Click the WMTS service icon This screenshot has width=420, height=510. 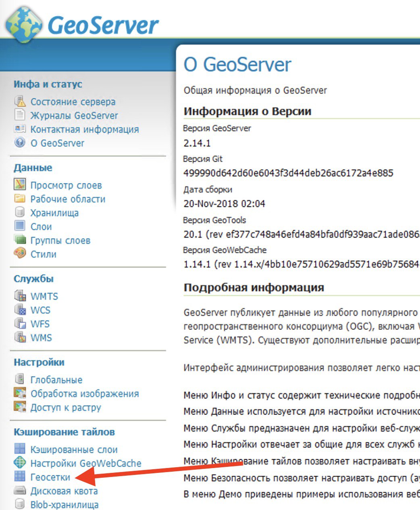click(x=20, y=295)
